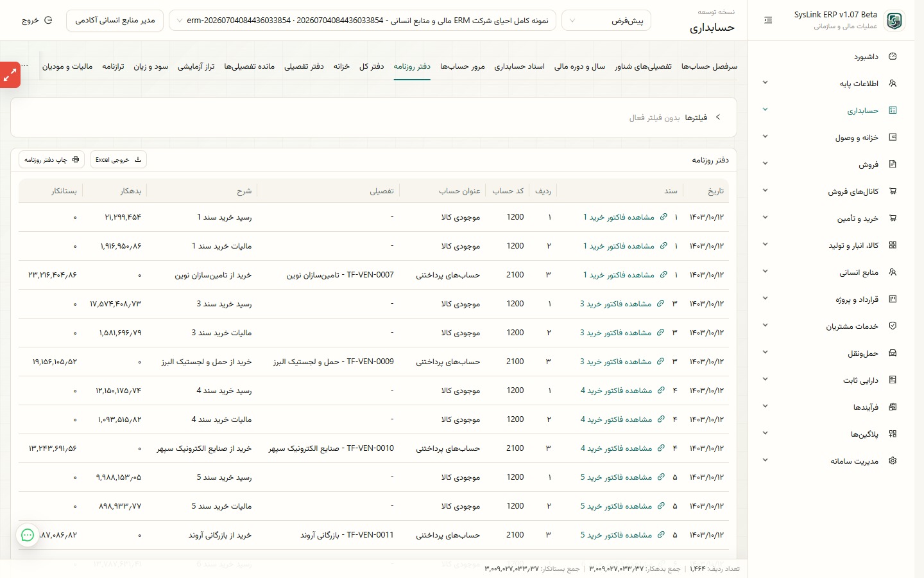Open the chat support bubble icon

coord(28,535)
